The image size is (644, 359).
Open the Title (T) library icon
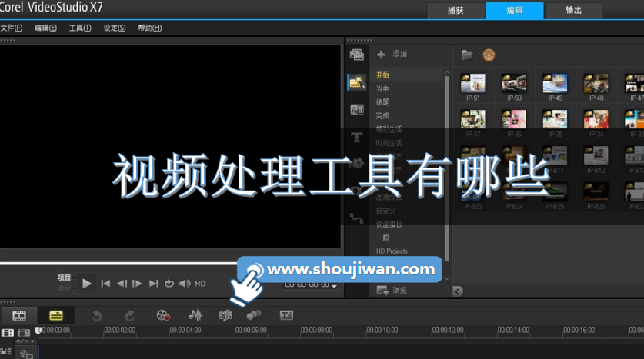[356, 138]
